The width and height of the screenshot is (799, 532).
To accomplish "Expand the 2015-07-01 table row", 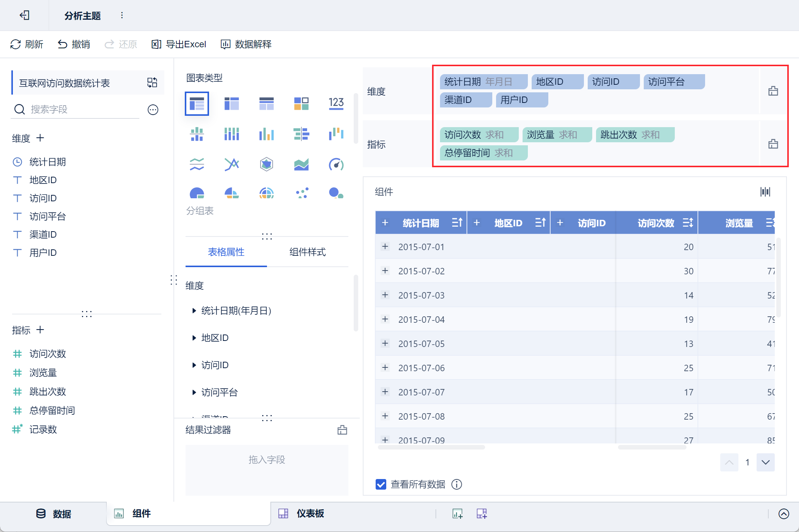I will (385, 247).
